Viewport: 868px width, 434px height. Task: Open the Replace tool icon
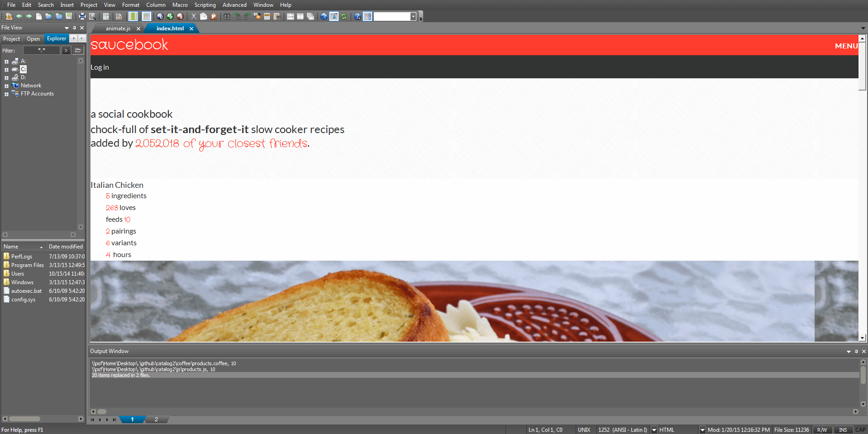257,16
